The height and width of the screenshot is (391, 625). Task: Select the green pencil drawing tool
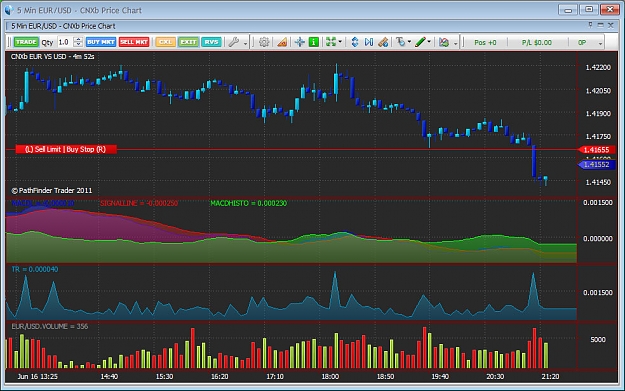point(420,42)
